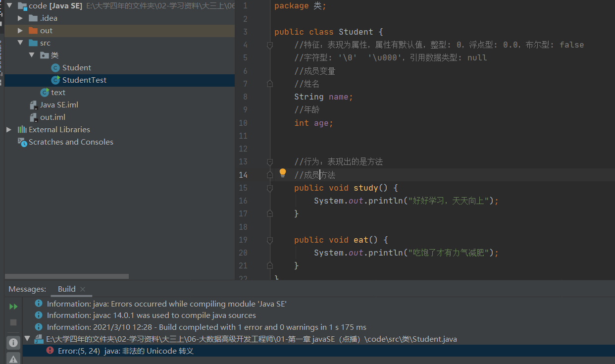Click the red error icon in Messages
The height and width of the screenshot is (364, 615).
coord(50,351)
